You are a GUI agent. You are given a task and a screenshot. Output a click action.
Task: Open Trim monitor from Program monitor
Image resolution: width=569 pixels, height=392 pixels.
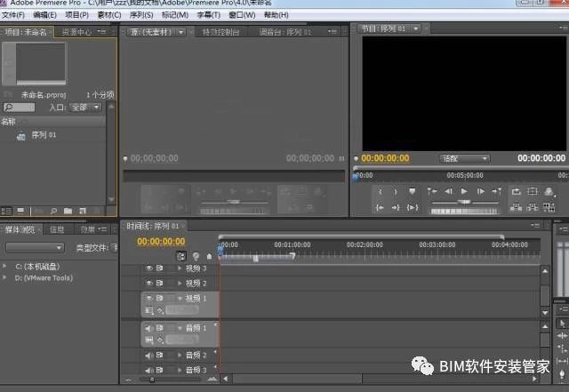(x=549, y=207)
